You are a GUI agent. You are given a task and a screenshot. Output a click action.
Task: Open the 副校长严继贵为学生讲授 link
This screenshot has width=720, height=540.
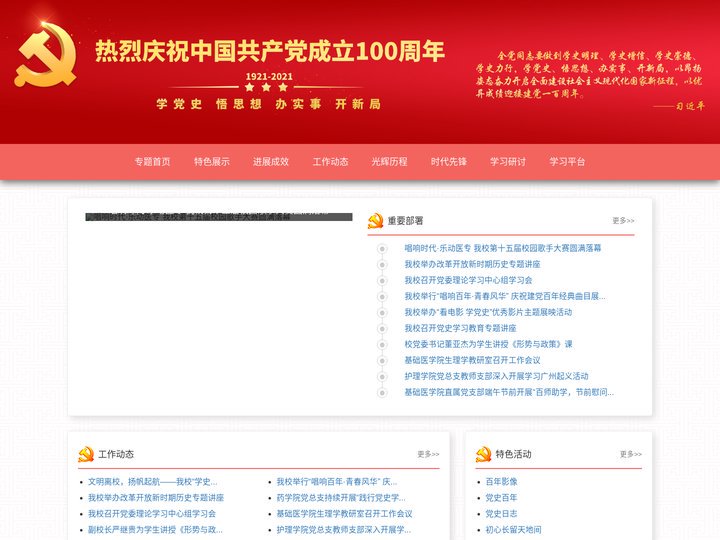tap(155, 530)
